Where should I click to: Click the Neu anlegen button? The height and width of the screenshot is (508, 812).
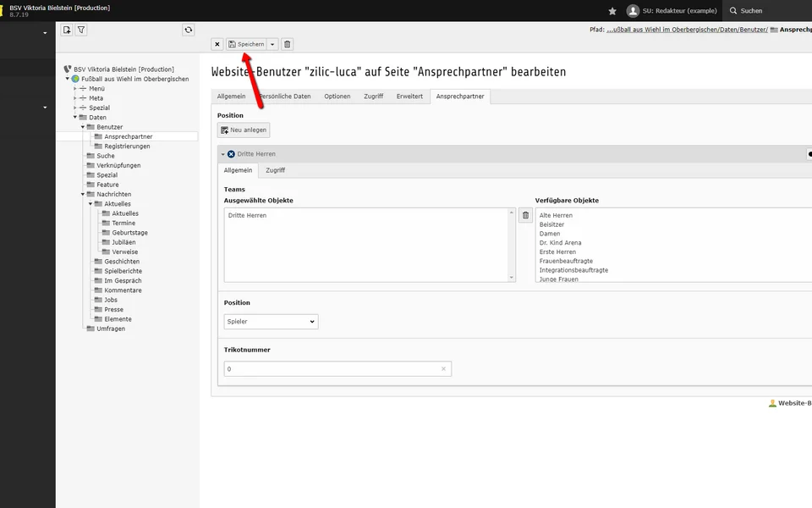[244, 130]
